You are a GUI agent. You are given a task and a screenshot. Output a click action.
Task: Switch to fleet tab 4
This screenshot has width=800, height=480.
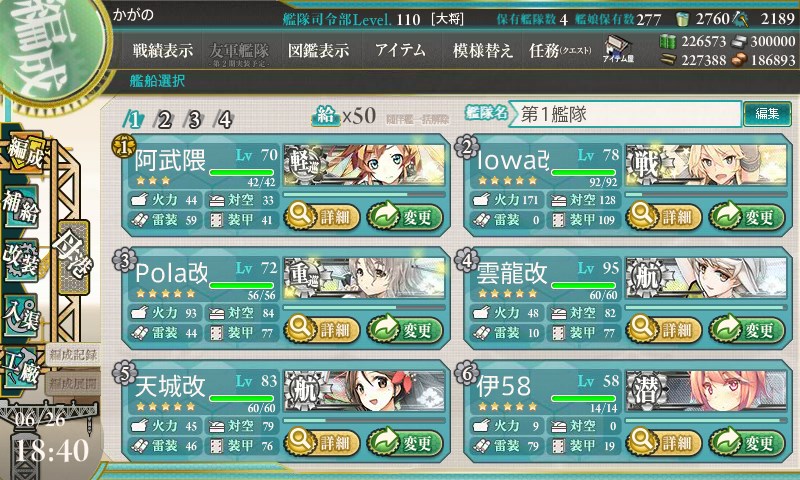pos(225,120)
